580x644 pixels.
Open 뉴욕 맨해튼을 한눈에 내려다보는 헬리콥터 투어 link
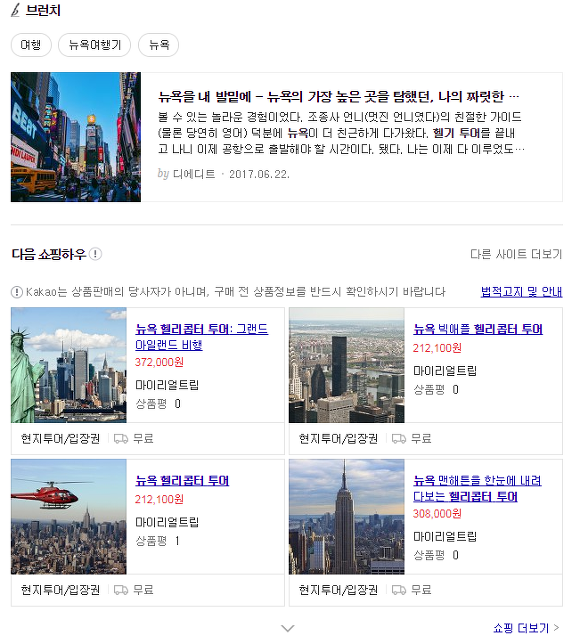point(477,488)
